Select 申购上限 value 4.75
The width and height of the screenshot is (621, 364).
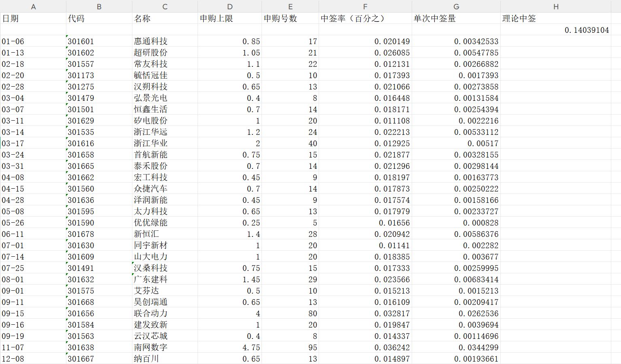tap(230, 347)
